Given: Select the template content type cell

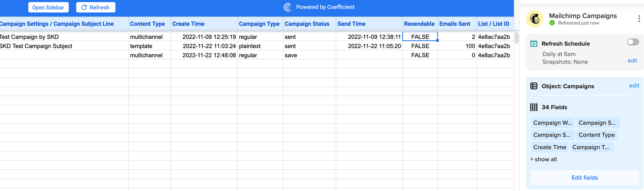Looking at the screenshot, I should (149, 46).
